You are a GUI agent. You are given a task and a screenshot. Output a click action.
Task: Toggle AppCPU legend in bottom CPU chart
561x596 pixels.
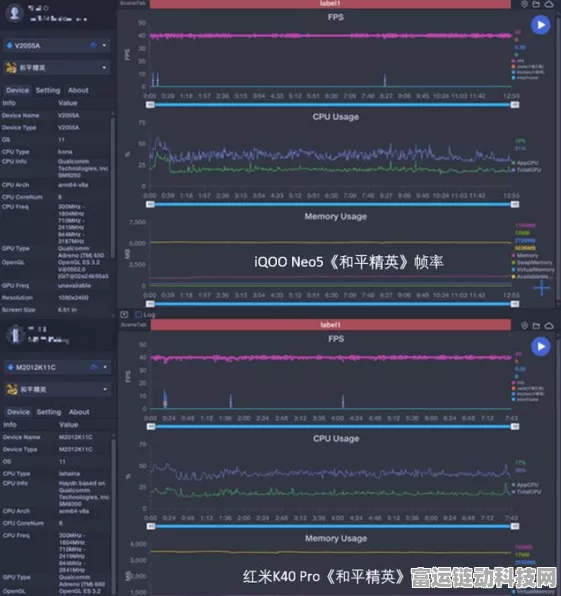point(525,485)
